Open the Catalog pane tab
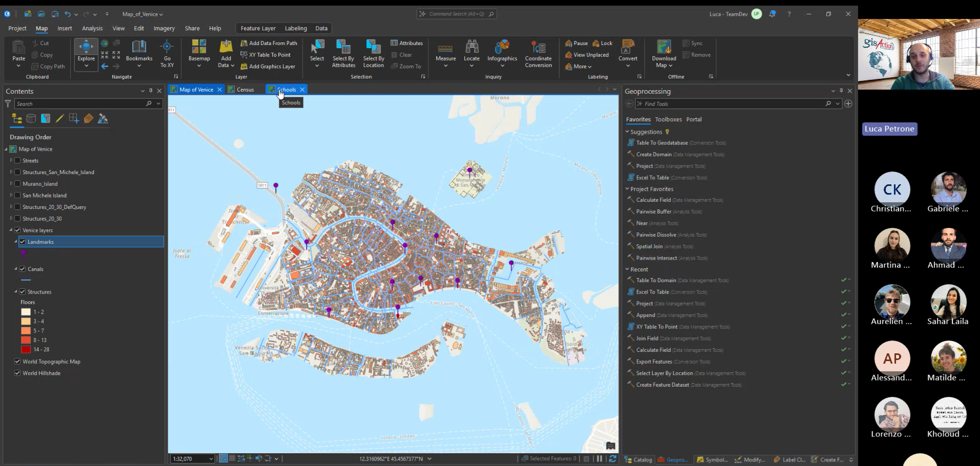 pyautogui.click(x=639, y=460)
